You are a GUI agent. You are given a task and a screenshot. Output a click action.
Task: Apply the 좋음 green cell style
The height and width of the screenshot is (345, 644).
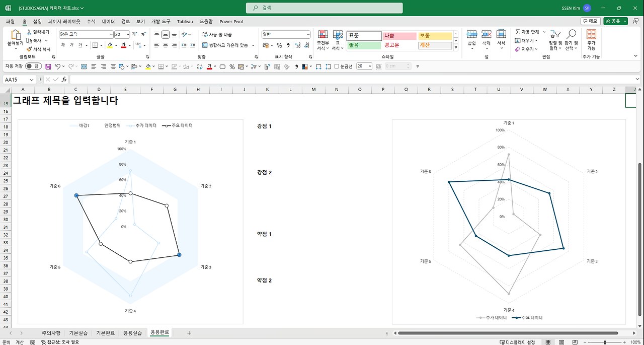[364, 45]
